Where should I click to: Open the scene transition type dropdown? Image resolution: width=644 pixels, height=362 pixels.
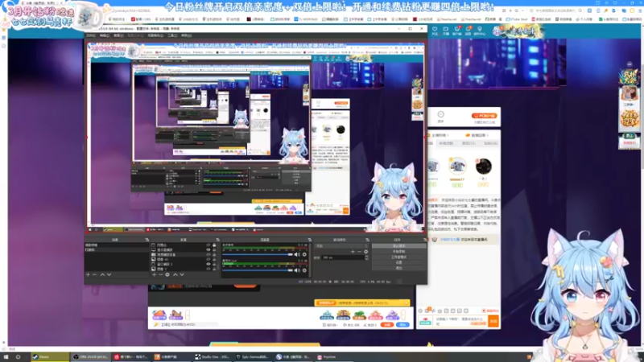(341, 246)
